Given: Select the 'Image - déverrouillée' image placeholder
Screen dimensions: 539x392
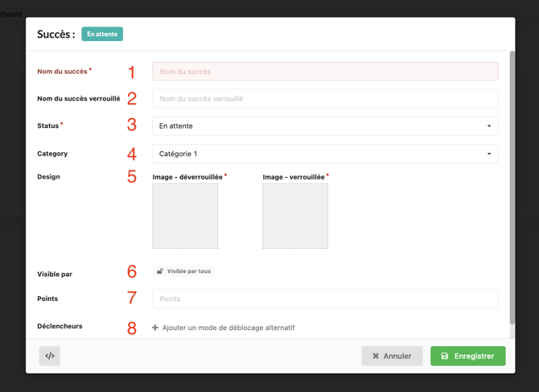Looking at the screenshot, I should [185, 216].
